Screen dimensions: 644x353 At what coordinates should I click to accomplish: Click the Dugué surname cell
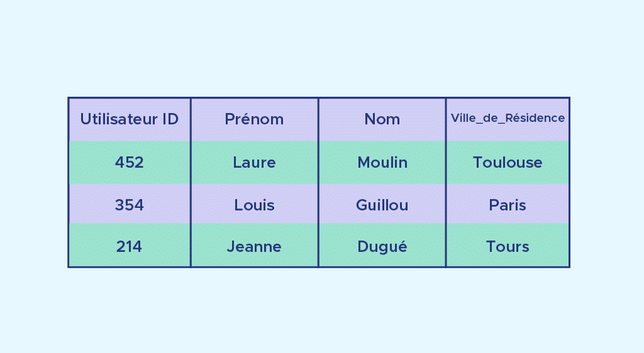pos(382,247)
